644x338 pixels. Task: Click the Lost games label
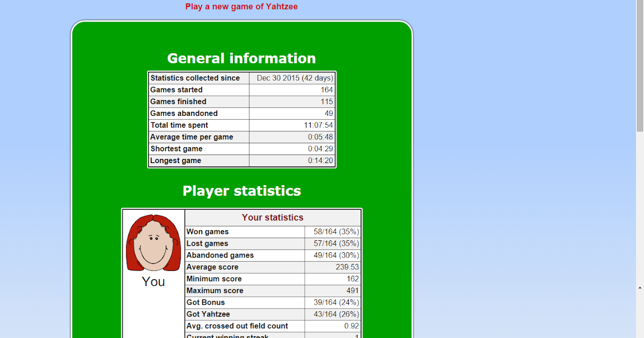coord(207,244)
